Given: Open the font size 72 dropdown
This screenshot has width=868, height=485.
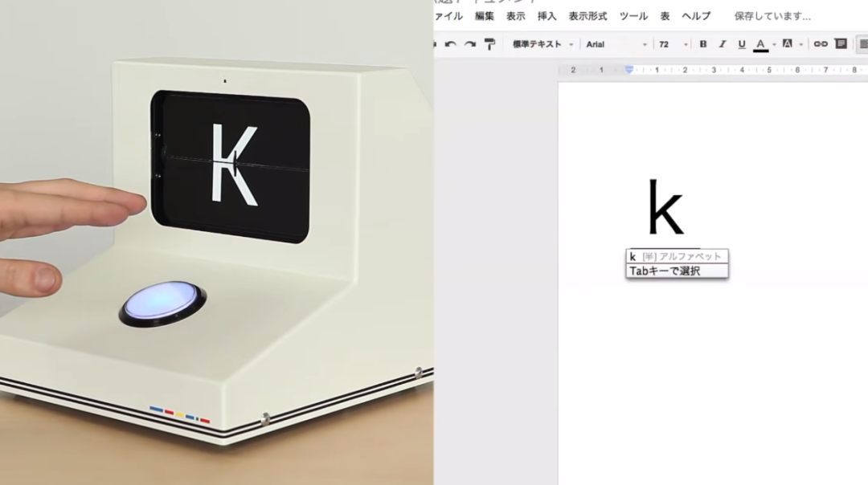Looking at the screenshot, I should click(x=674, y=44).
